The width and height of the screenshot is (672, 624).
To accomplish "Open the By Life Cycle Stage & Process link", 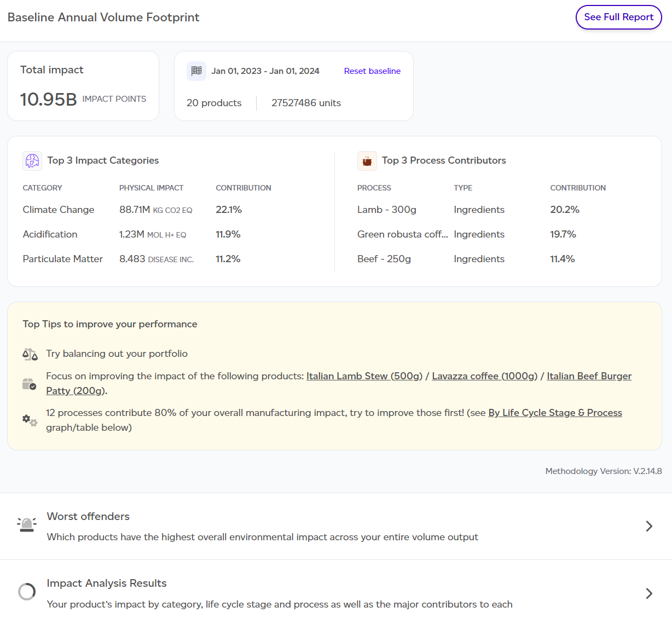I will (x=555, y=413).
